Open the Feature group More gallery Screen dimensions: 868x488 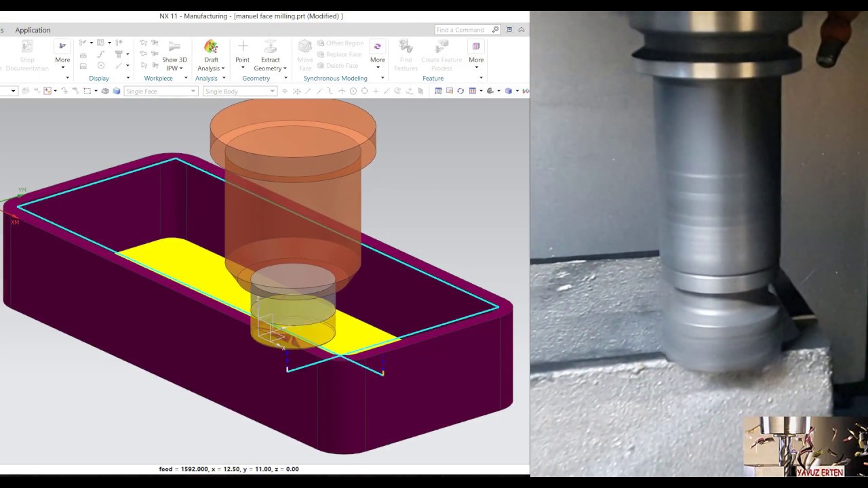click(x=476, y=55)
